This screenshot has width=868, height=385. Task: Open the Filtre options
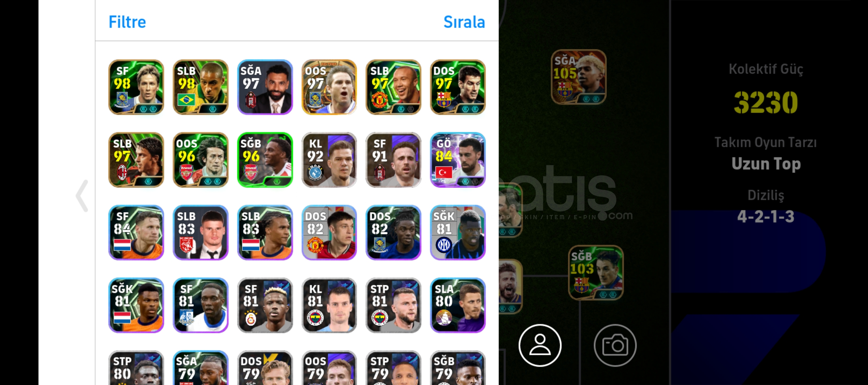[x=127, y=22]
